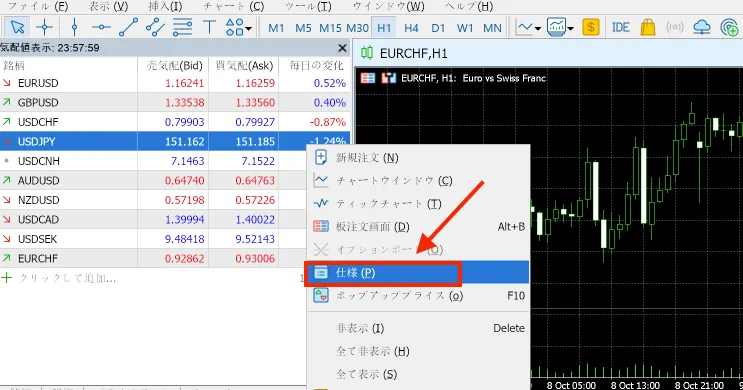This screenshot has height=390, width=743.
Task: Switch chart to M15 timeframe
Action: [x=330, y=28]
